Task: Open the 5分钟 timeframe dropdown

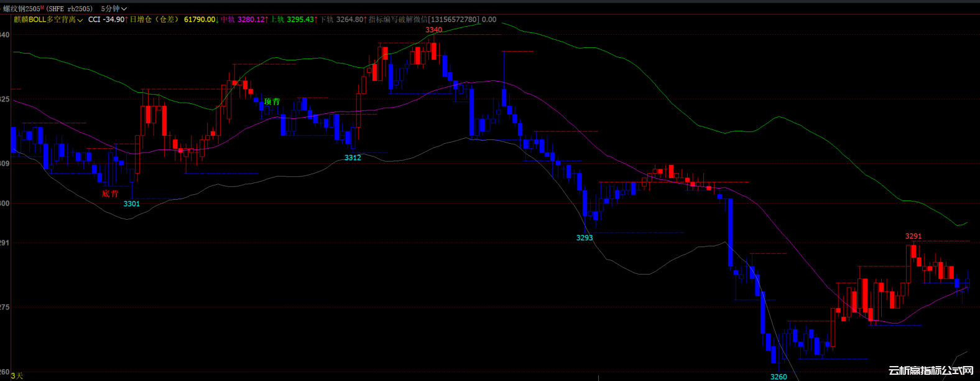Action: pos(113,9)
